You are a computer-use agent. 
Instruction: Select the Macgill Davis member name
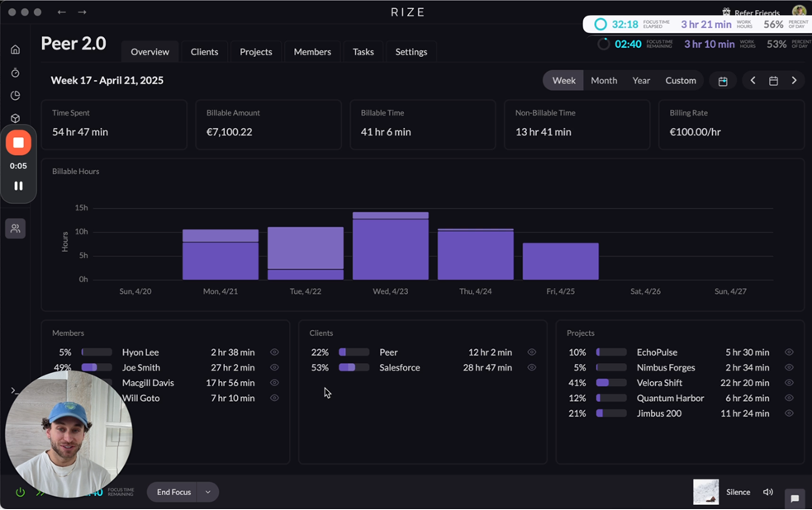coord(148,383)
